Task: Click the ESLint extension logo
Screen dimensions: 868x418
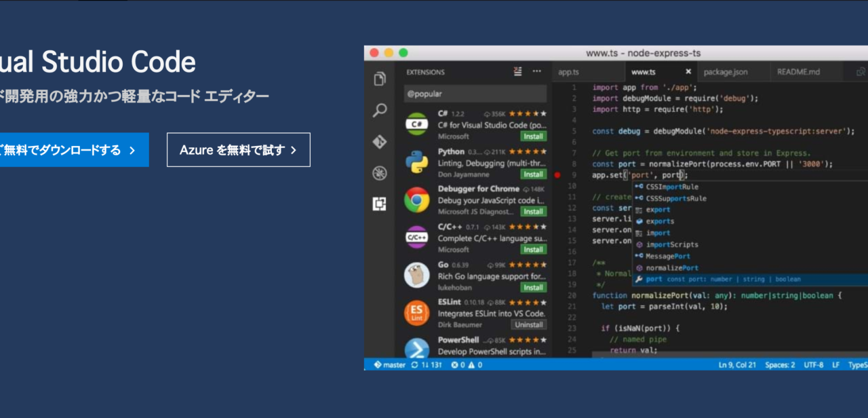Action: [x=416, y=313]
